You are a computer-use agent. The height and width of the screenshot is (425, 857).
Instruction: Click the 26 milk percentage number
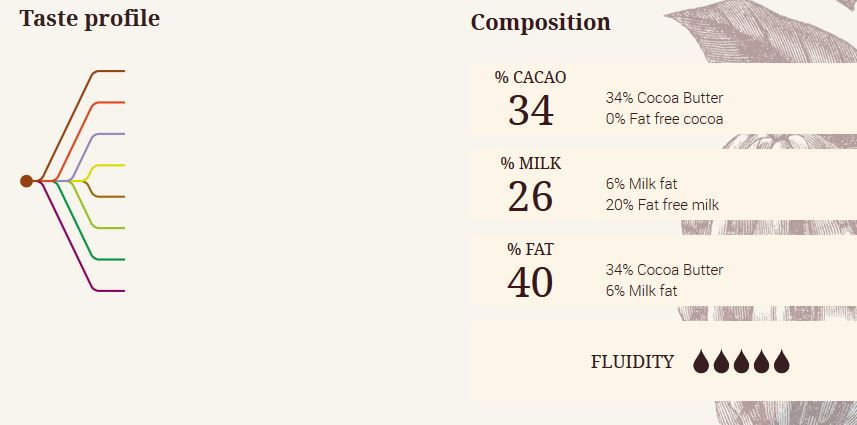tap(530, 197)
